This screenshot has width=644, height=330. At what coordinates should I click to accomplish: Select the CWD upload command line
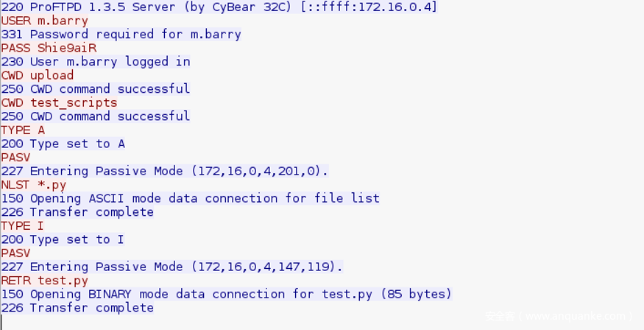click(38, 75)
